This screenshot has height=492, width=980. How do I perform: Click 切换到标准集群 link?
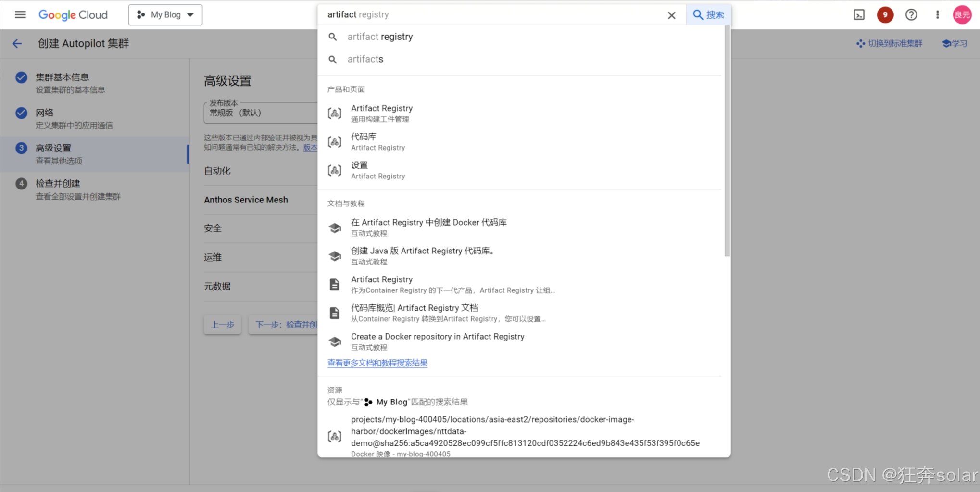[889, 44]
